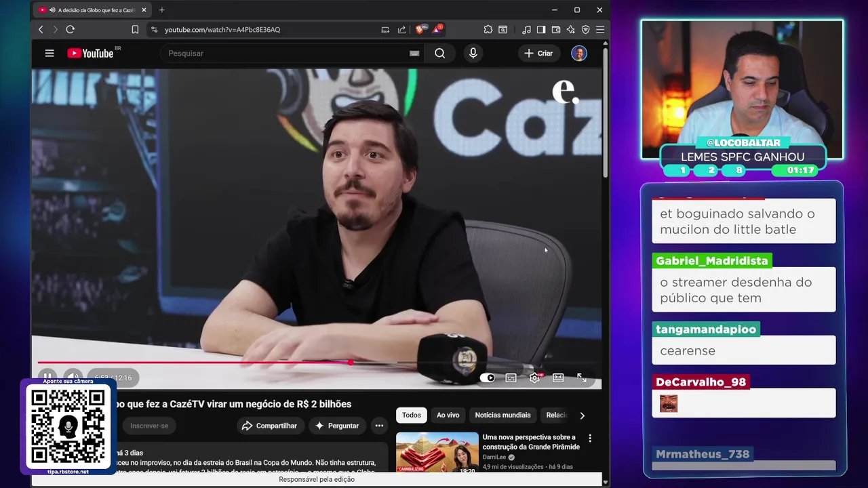Open the on-screen keyboard icon in search box
This screenshot has height=488, width=868.
click(414, 54)
